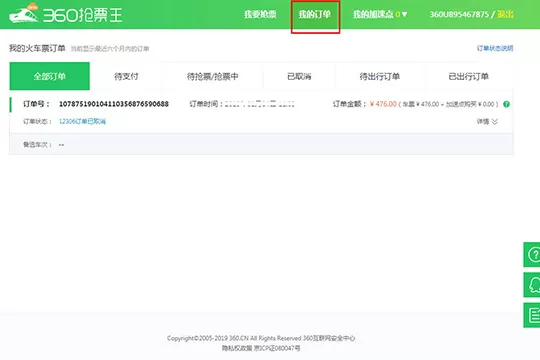Select the 全部订单 tab
The width and height of the screenshot is (540, 360).
tap(50, 76)
